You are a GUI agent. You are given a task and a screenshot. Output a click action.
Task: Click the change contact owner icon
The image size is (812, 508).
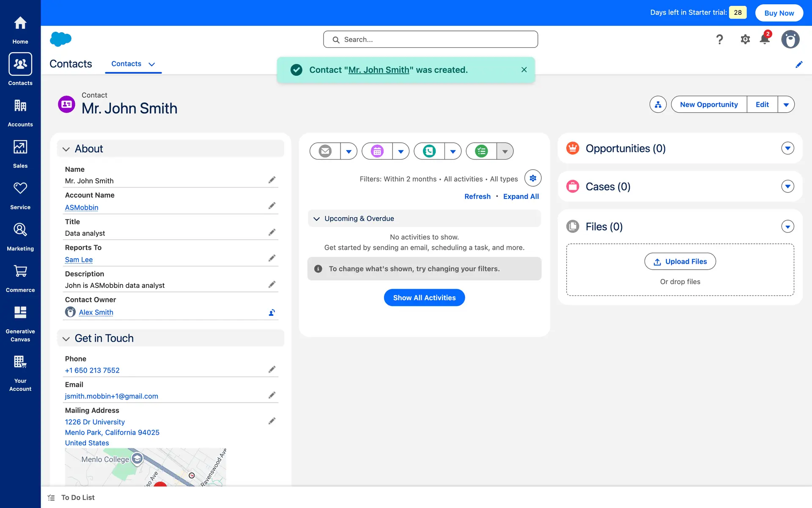(x=272, y=312)
